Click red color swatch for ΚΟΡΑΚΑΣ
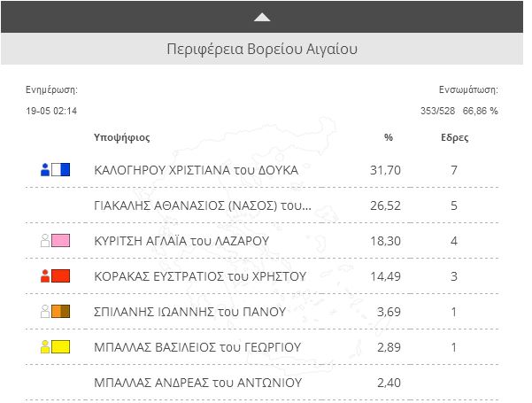The image size is (532, 403). point(61,275)
